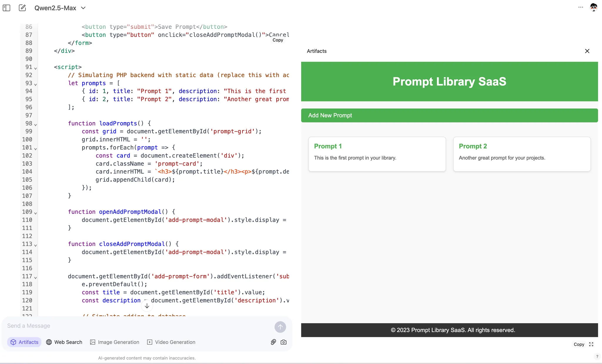Toggle the sidebar panel icon
This screenshot has width=602, height=364.
point(6,8)
